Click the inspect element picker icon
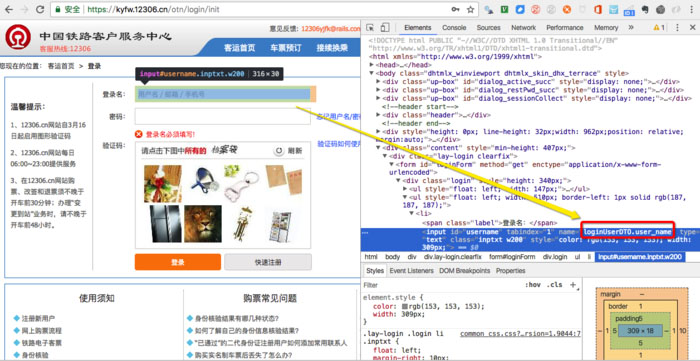The width and height of the screenshot is (700, 361). [371, 28]
